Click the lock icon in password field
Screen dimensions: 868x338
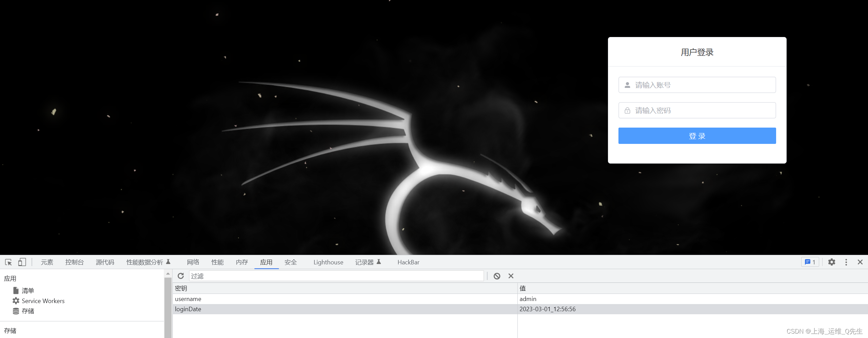coord(627,110)
